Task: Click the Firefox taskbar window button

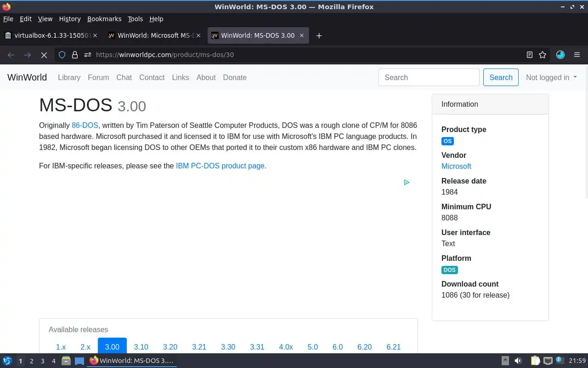Action: (132, 361)
